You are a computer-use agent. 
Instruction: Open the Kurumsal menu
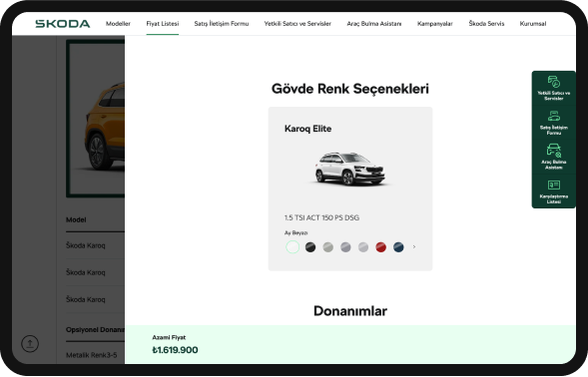coord(533,24)
